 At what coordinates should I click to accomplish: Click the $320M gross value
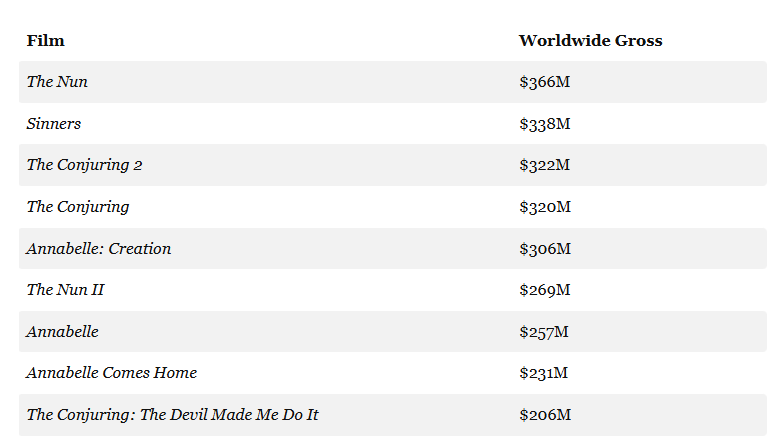544,207
